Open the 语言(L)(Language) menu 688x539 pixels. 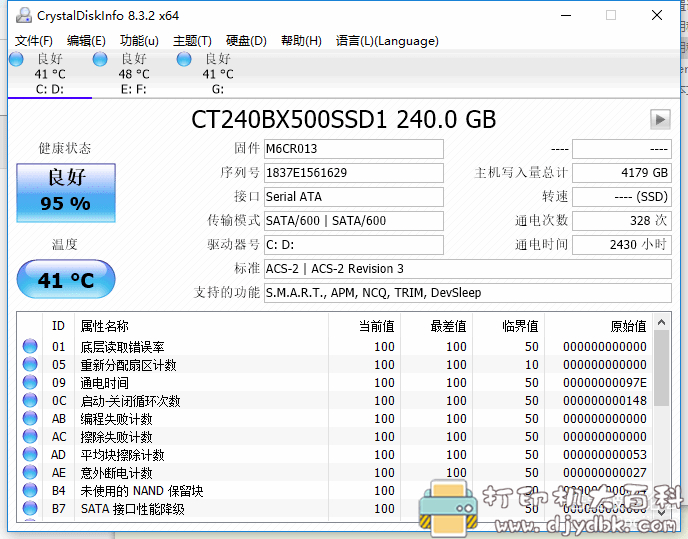[x=387, y=41]
